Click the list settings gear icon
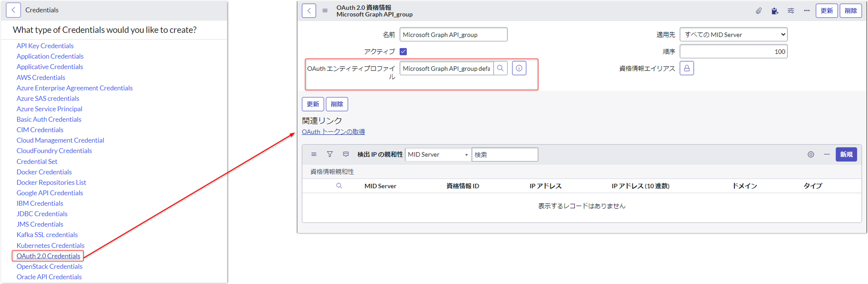This screenshot has width=868, height=284. click(811, 154)
